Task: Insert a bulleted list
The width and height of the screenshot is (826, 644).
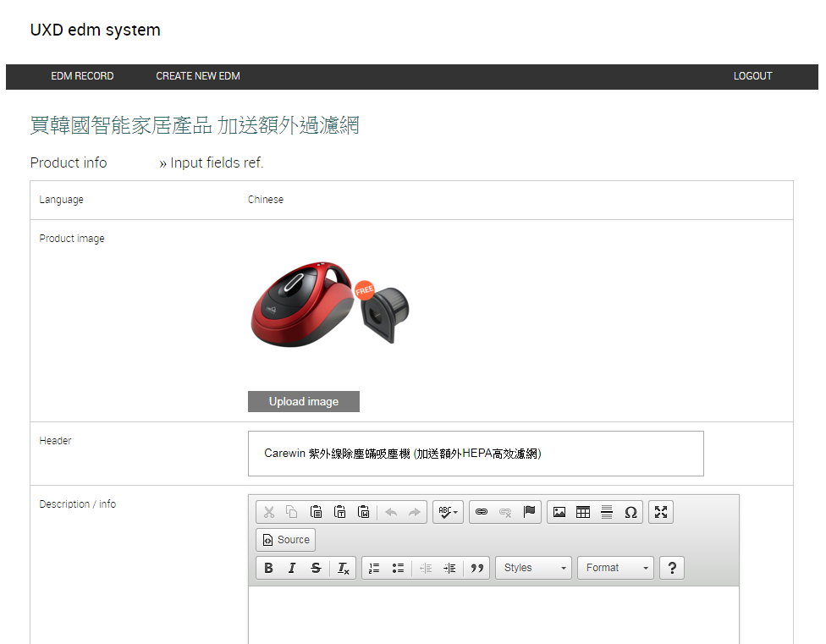Action: 398,568
